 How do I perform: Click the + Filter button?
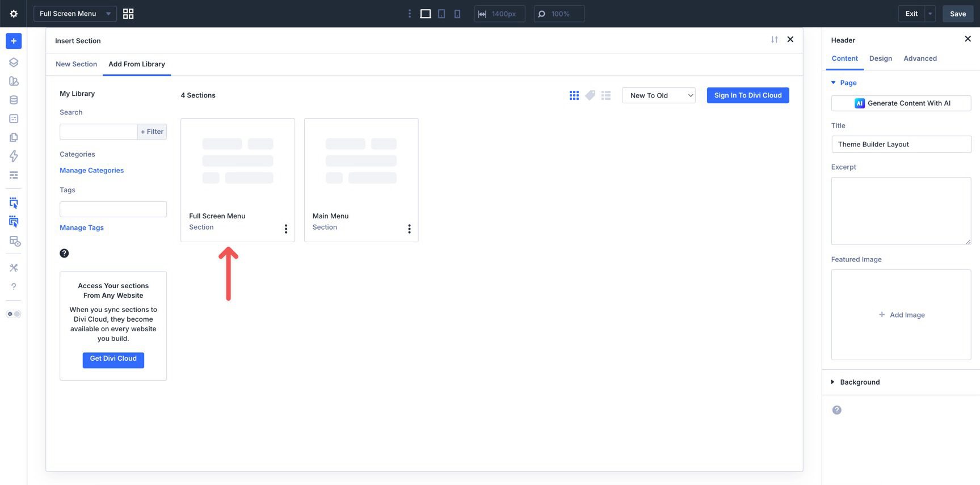coord(152,132)
